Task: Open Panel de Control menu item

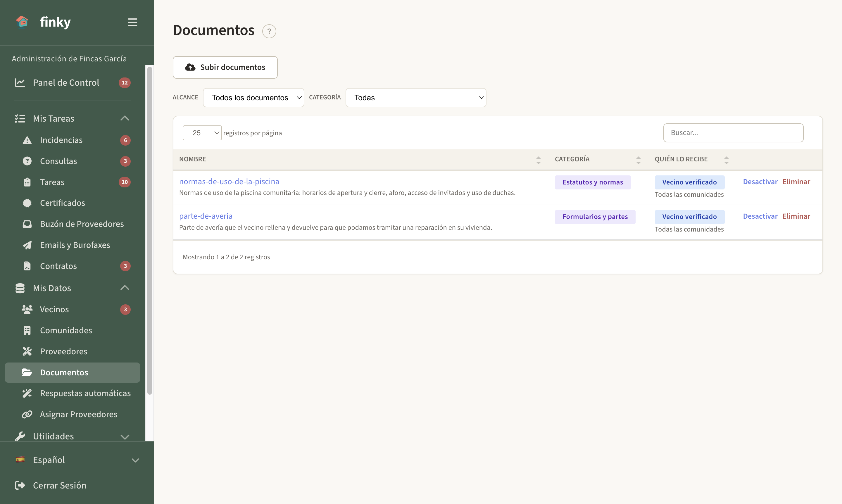Action: 72,82
